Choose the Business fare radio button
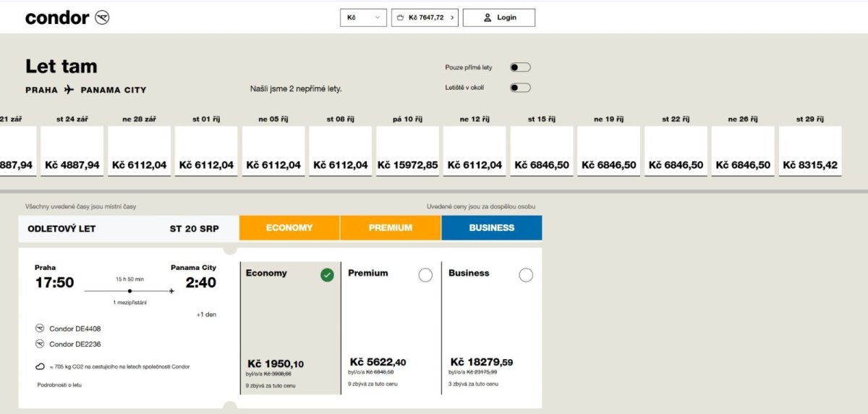868x414 pixels. coord(526,274)
